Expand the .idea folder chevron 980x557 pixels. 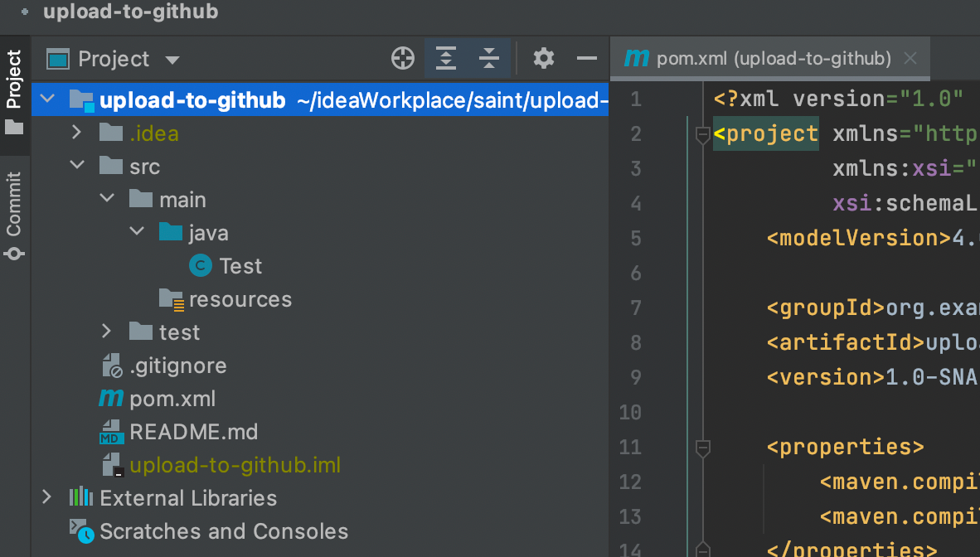pyautogui.click(x=76, y=132)
